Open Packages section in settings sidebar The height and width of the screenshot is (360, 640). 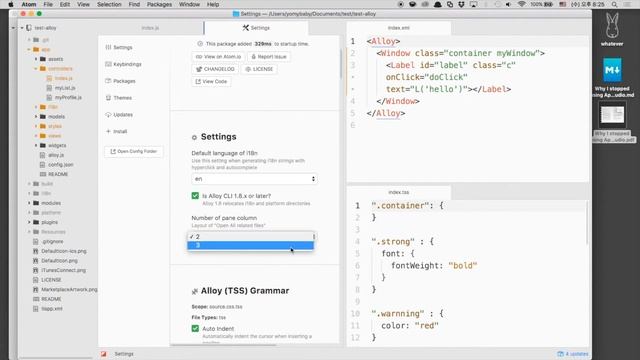(120, 81)
